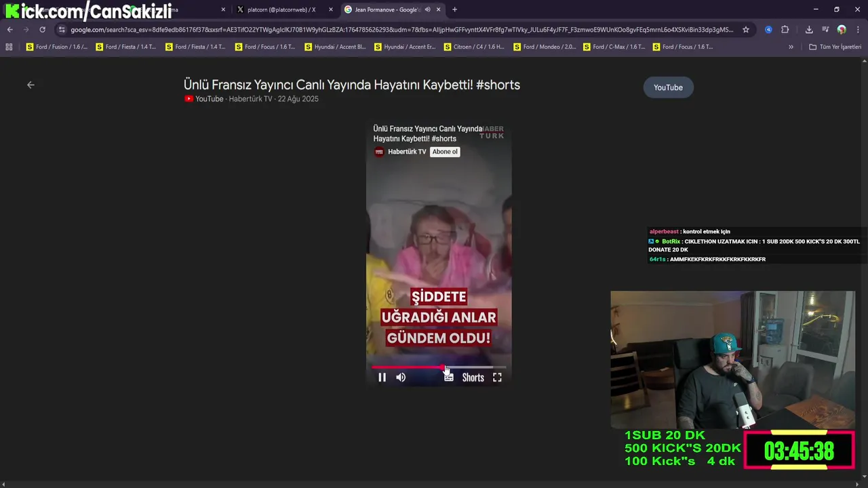Open the apps grid icon in bookmarks bar
Image resolution: width=868 pixels, height=488 pixels.
(x=9, y=47)
